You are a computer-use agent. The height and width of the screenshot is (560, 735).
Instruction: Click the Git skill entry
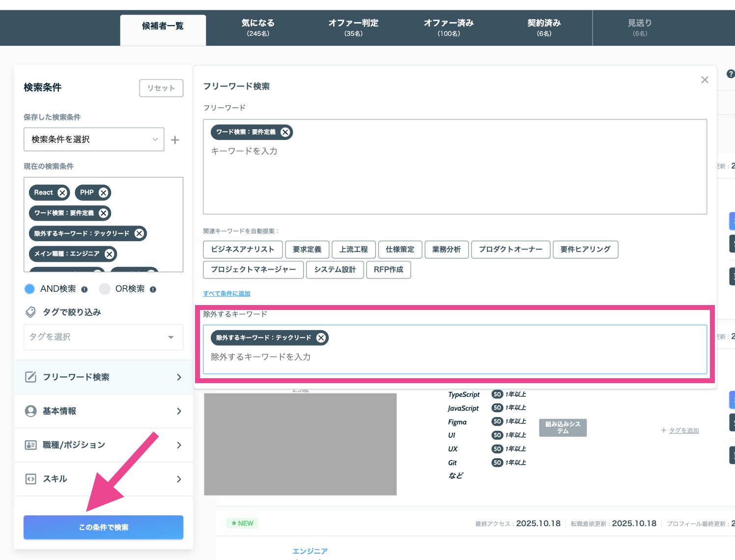tap(452, 463)
